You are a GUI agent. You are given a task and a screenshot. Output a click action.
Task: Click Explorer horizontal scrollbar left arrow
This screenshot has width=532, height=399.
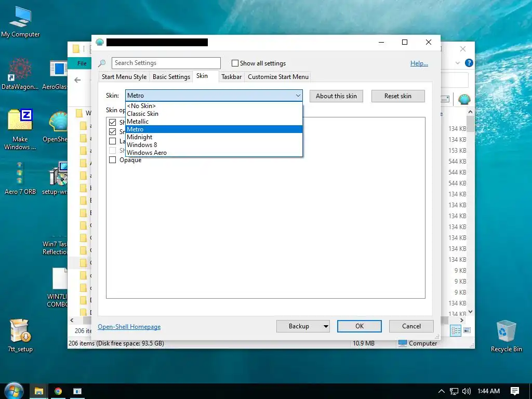[72, 320]
